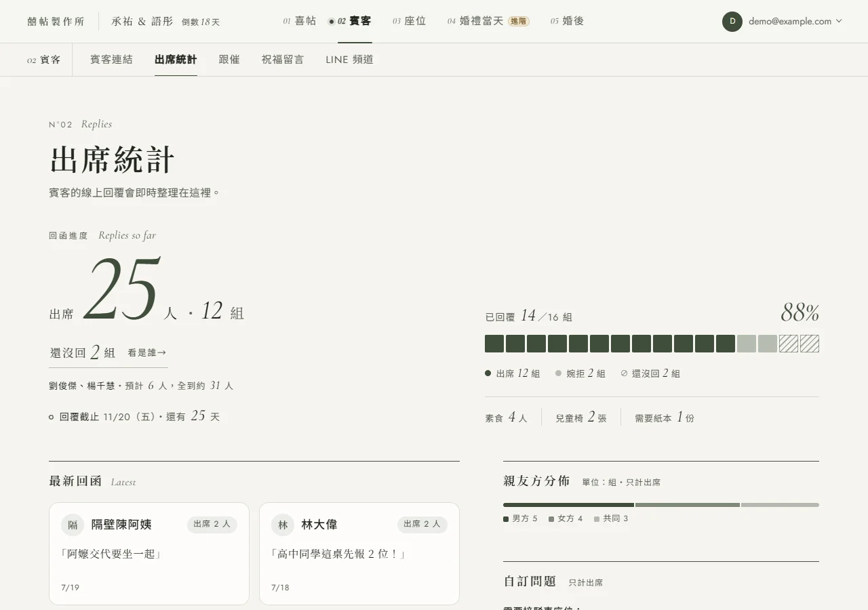Open the 隔壁陳阿姨 reply card
Screen dimensions: 868x610
[149, 554]
